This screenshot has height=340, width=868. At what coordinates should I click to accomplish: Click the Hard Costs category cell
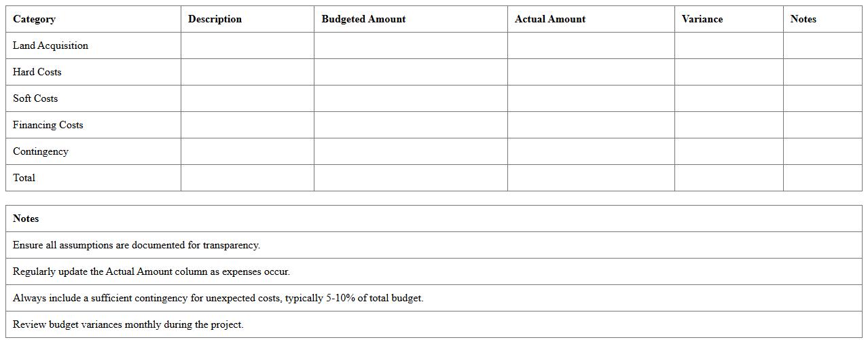(x=37, y=72)
